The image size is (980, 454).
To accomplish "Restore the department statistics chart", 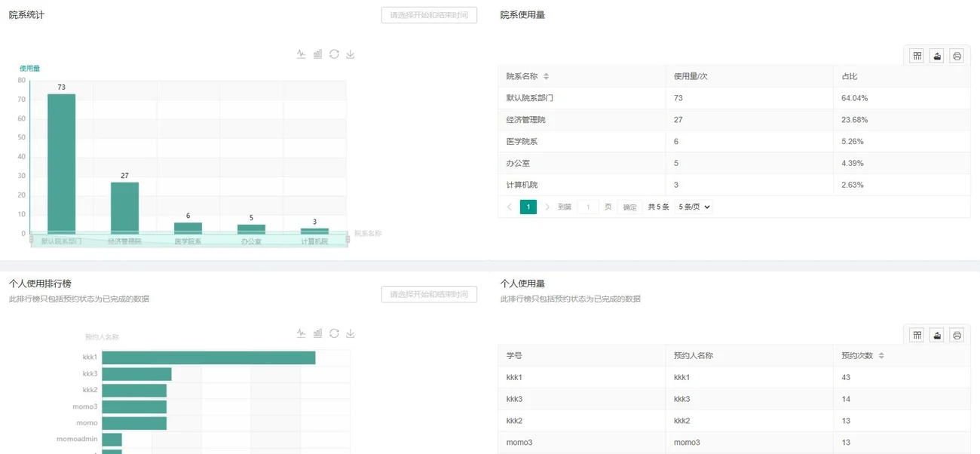I will [334, 54].
